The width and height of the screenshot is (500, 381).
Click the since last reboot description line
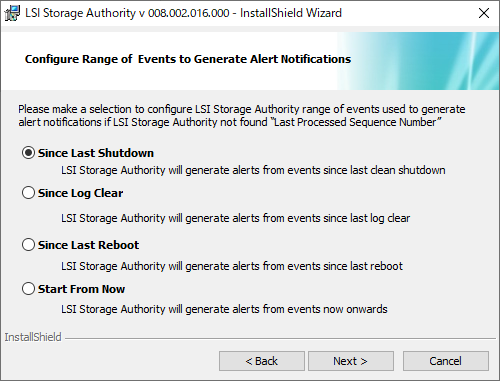[x=232, y=266]
